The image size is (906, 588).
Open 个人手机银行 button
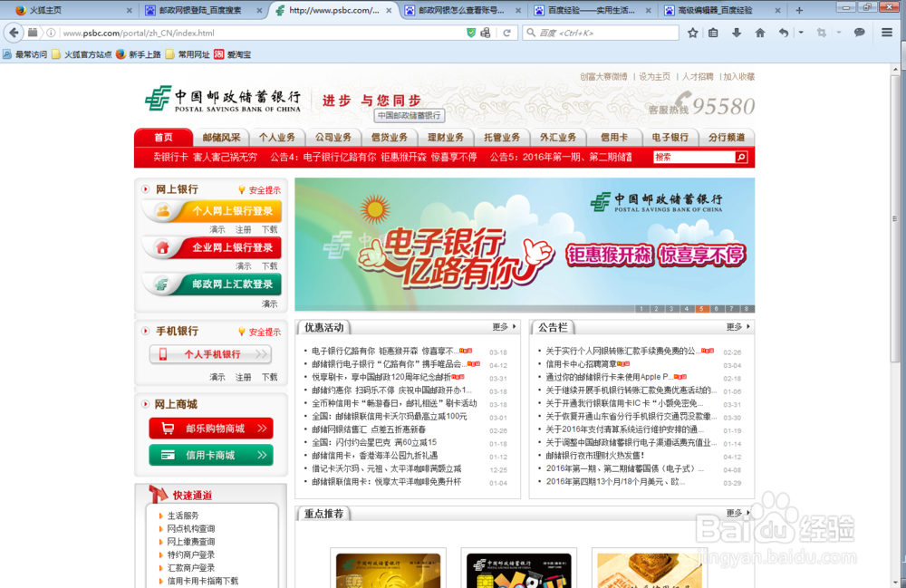tap(210, 354)
